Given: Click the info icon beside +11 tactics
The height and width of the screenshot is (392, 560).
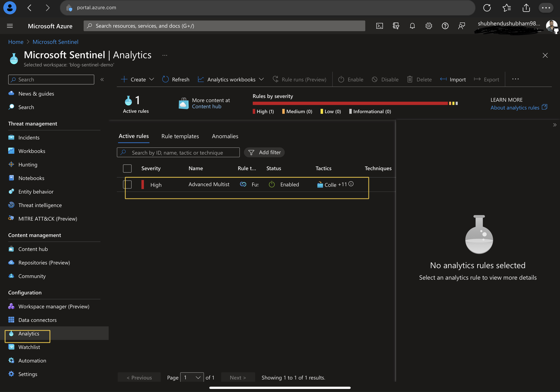Looking at the screenshot, I should pyautogui.click(x=351, y=184).
